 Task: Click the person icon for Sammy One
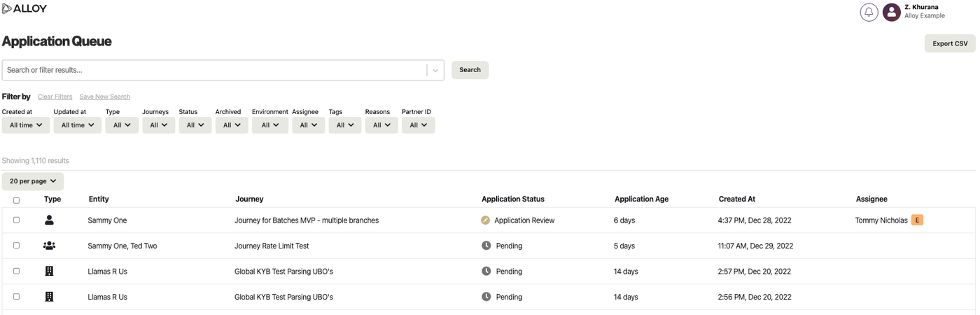[x=49, y=220]
